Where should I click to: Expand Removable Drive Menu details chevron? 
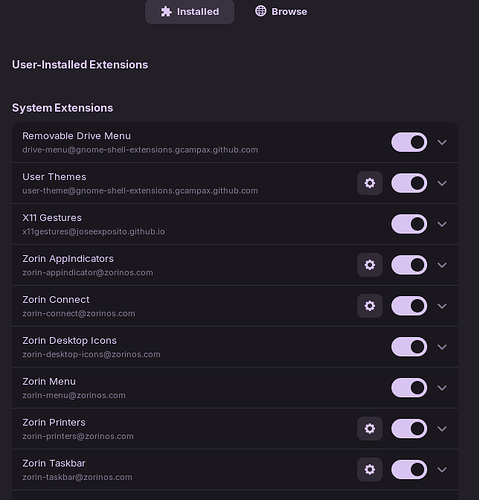coord(442,142)
